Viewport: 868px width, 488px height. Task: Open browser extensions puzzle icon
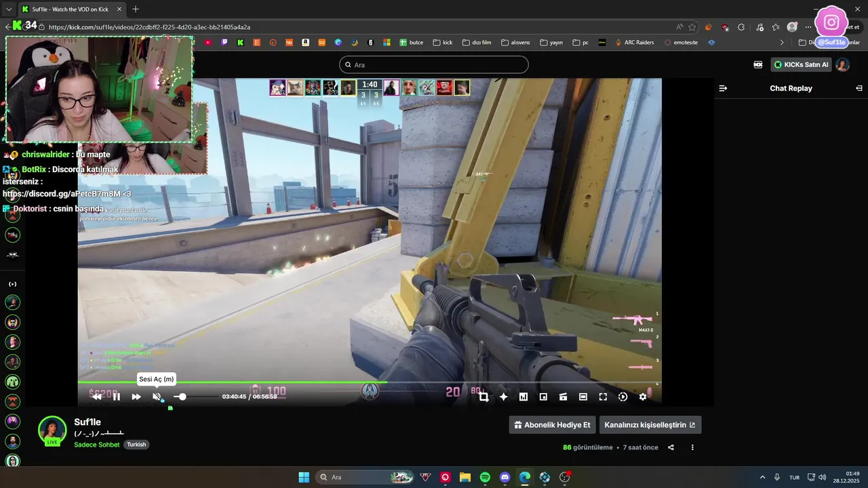[x=741, y=27]
